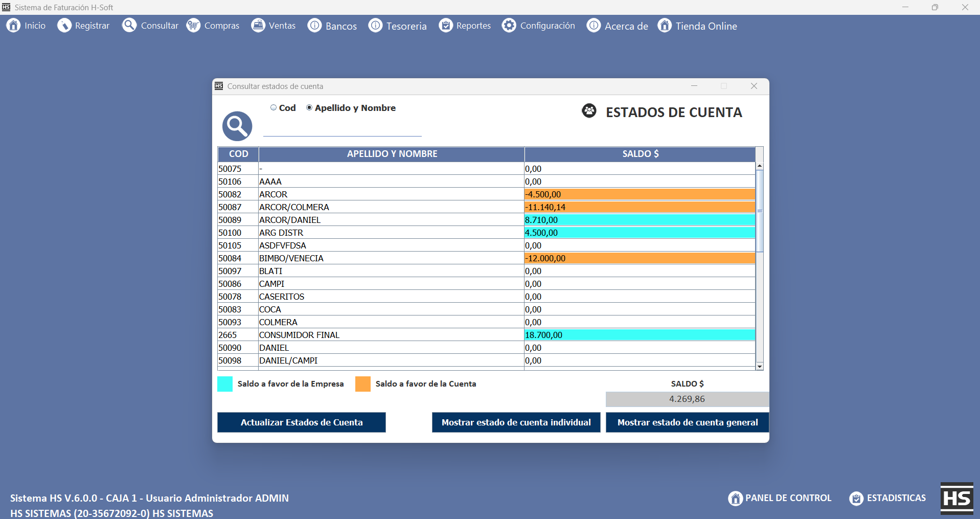Click the -11.140,14 balance cell
Screen dimensions: 980x519
coord(640,207)
